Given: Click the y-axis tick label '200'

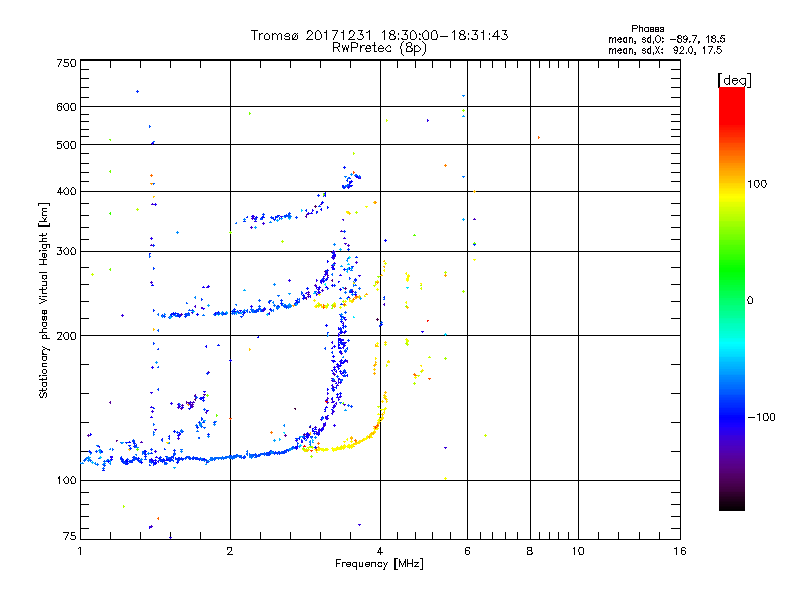Looking at the screenshot, I should pos(66,336).
